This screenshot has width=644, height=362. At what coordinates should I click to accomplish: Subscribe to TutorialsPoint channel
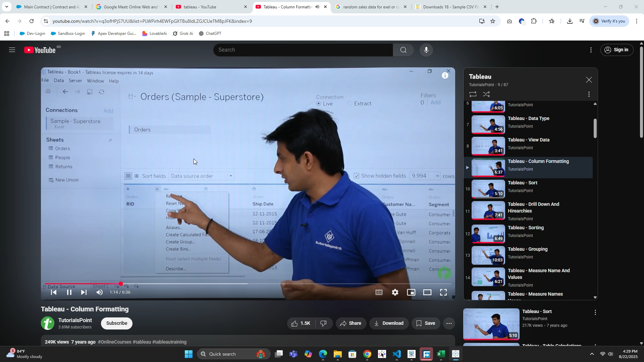coord(117,323)
